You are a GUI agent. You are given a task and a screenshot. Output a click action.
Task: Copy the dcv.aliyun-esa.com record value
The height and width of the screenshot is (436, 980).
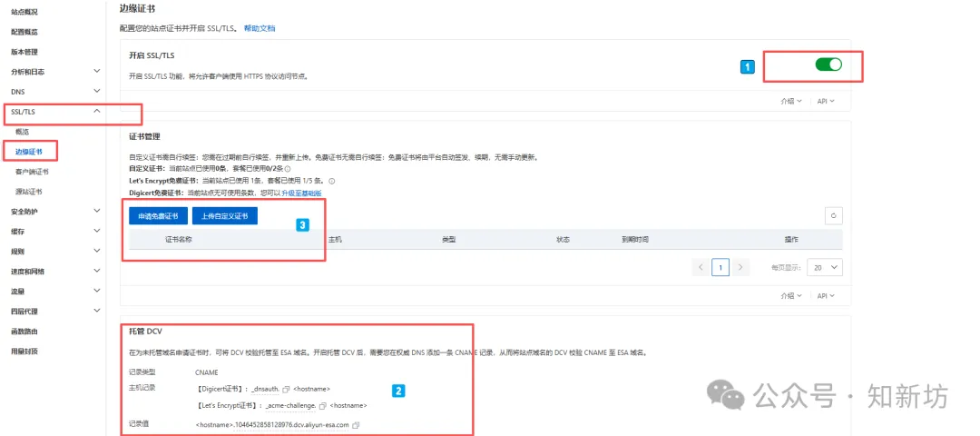pos(356,425)
